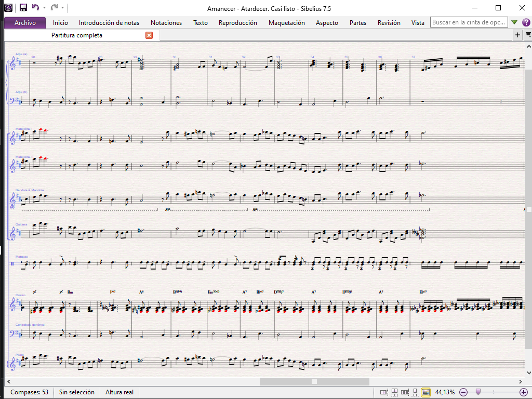Click the horizontal scrollbar thumb
Screen dimensions: 532x399
point(314,382)
